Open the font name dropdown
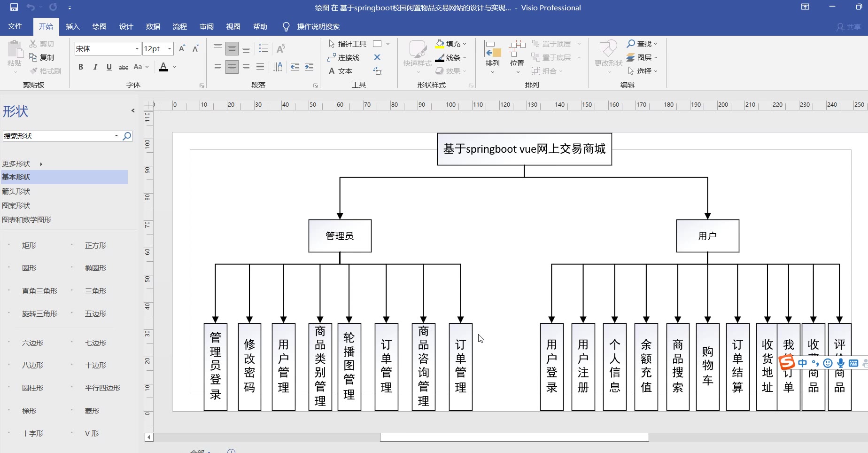Image resolution: width=868 pixels, height=453 pixels. point(137,48)
